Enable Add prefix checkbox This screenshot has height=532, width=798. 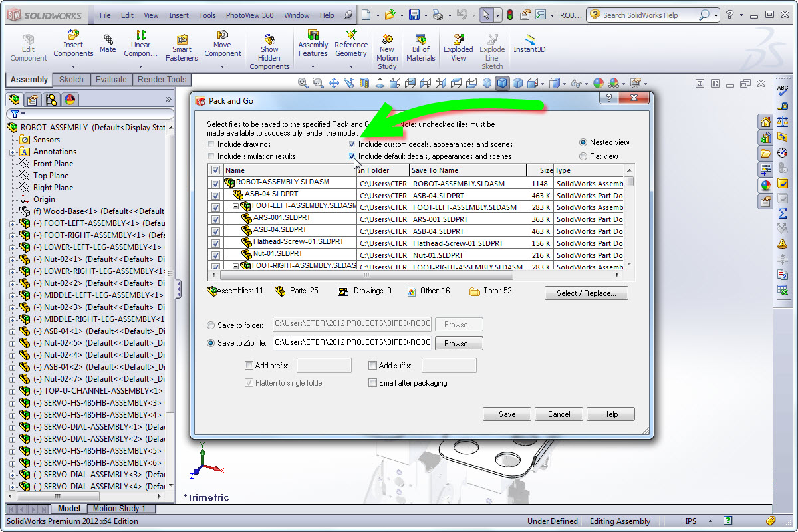tap(249, 366)
